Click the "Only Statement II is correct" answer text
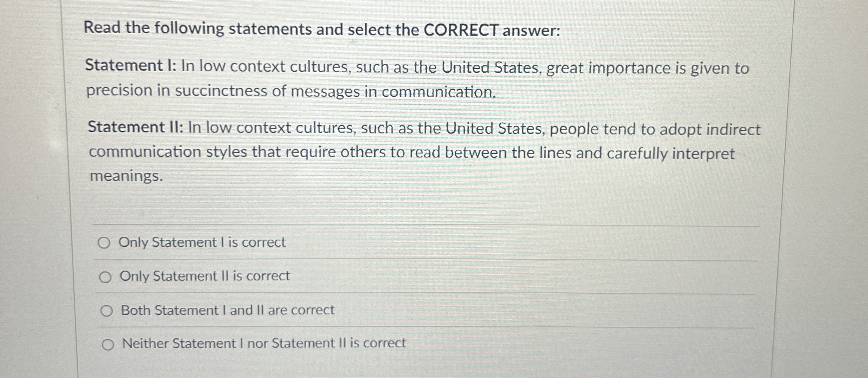Screen dimensions: 868x378 coord(205,276)
